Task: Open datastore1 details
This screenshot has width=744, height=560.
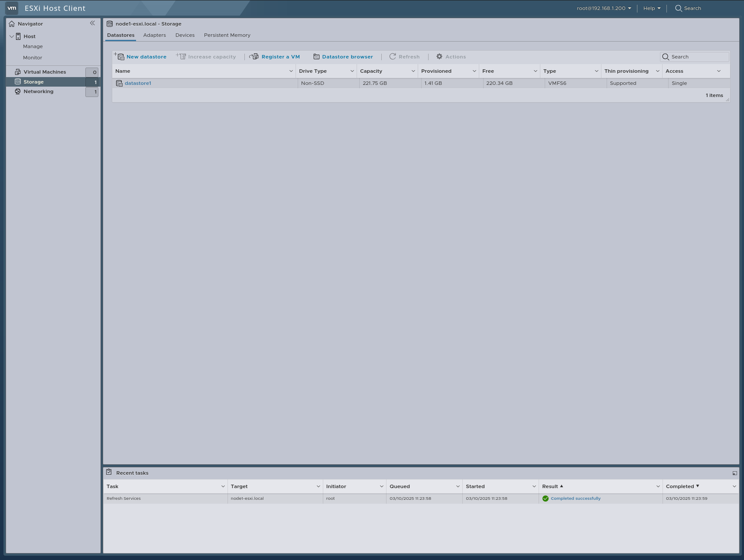Action: [138, 83]
